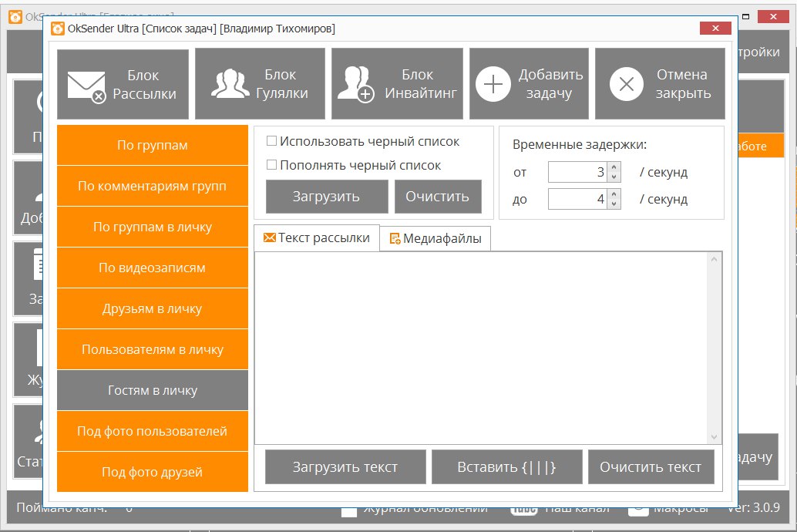
Task: Click the envelope icon on Блок Рассылки
Action: pyautogui.click(x=86, y=85)
